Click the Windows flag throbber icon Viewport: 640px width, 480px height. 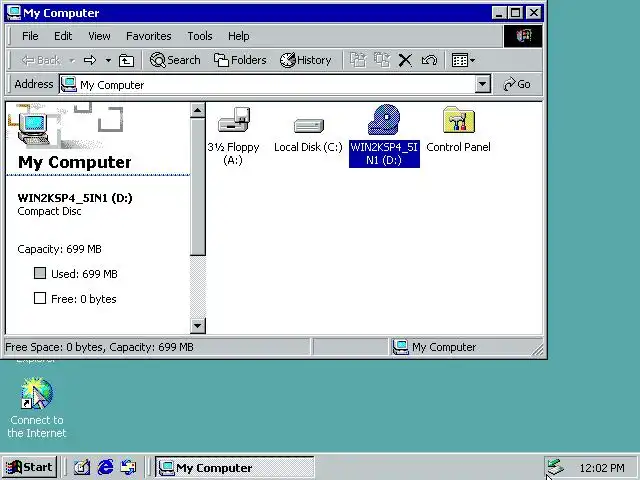click(x=523, y=36)
